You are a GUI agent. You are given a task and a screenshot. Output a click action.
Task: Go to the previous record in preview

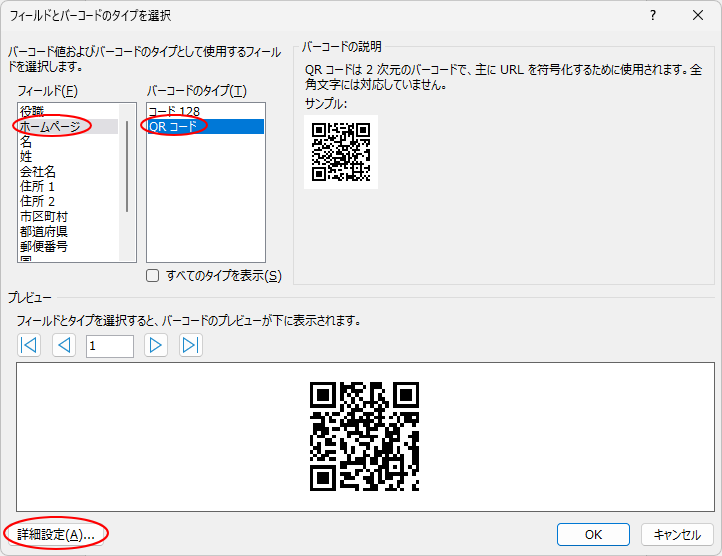click(x=64, y=345)
